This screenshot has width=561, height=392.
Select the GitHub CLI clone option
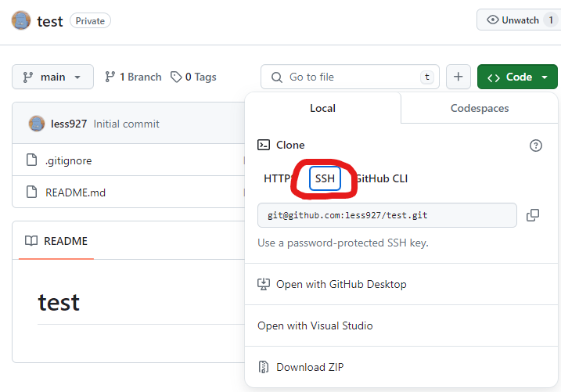coord(381,178)
